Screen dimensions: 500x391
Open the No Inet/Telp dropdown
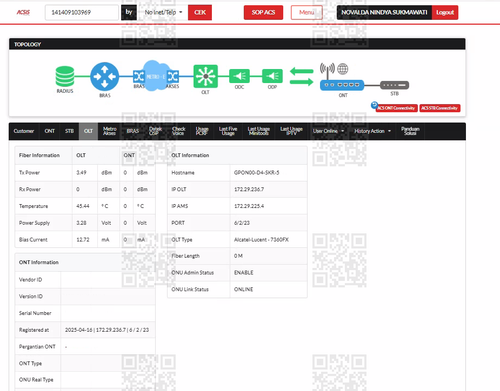pos(163,12)
